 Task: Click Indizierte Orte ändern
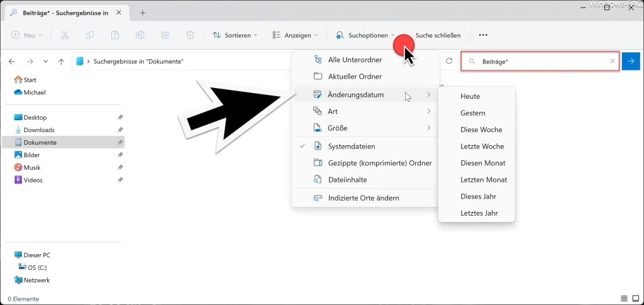[x=365, y=198]
